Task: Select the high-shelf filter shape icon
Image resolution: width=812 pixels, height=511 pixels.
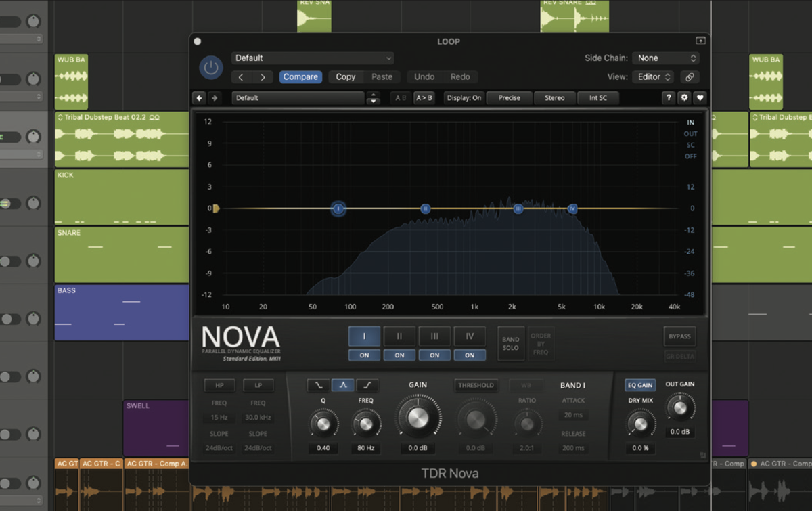Action: point(367,385)
